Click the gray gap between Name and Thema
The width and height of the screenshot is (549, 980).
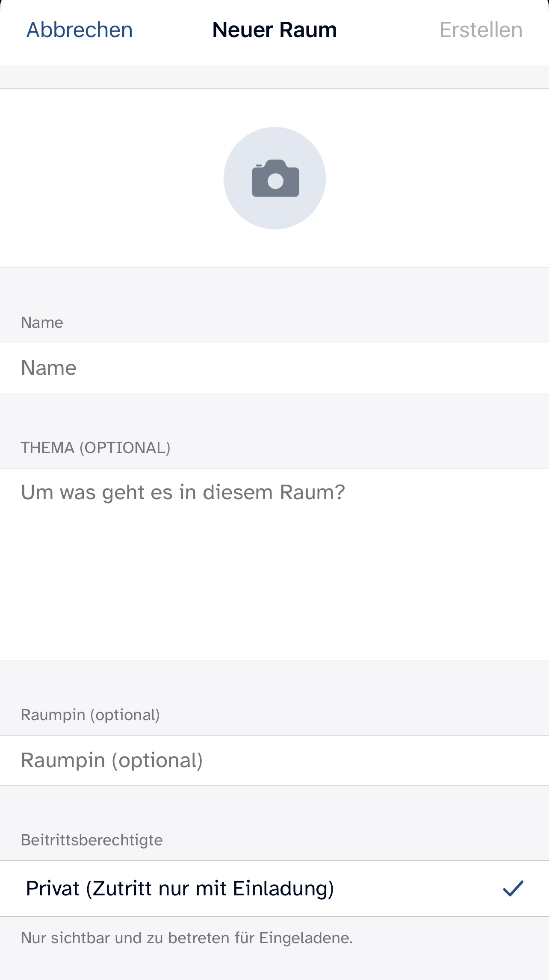[274, 412]
